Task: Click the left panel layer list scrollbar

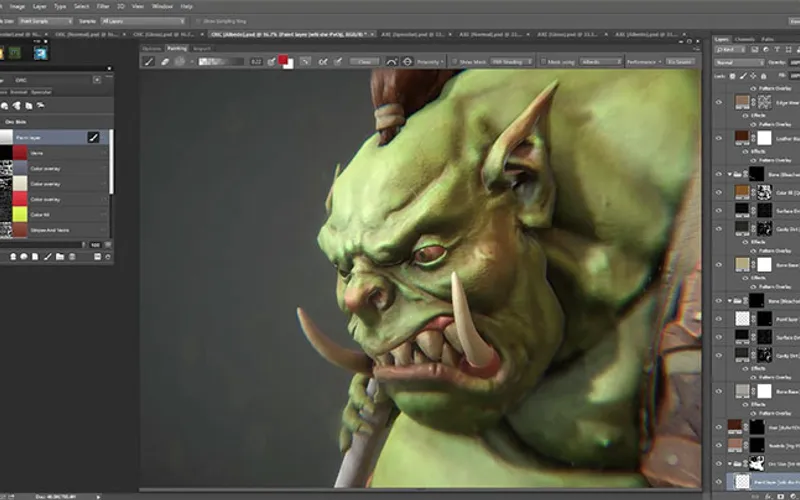Action: tap(111, 161)
